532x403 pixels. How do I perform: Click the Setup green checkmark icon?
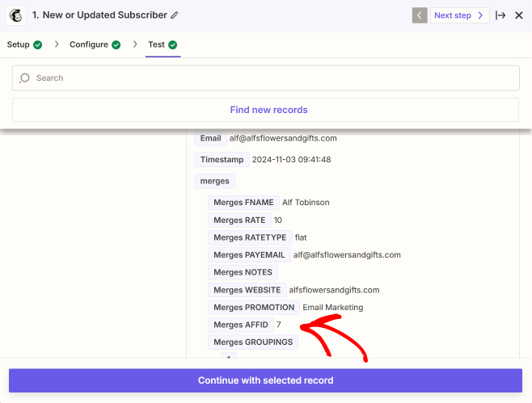(38, 44)
